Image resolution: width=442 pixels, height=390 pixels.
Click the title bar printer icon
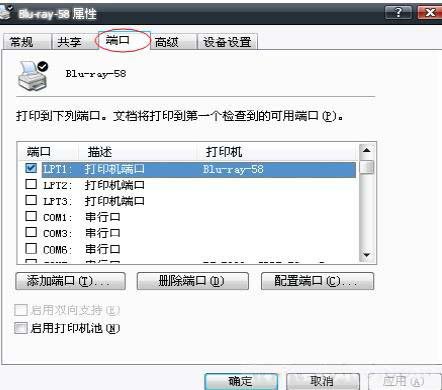pos(6,13)
